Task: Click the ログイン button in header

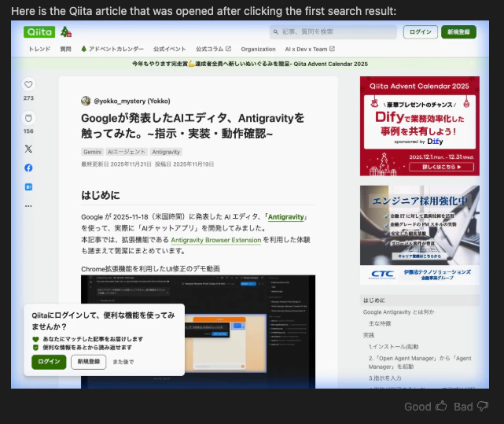Action: [x=421, y=31]
